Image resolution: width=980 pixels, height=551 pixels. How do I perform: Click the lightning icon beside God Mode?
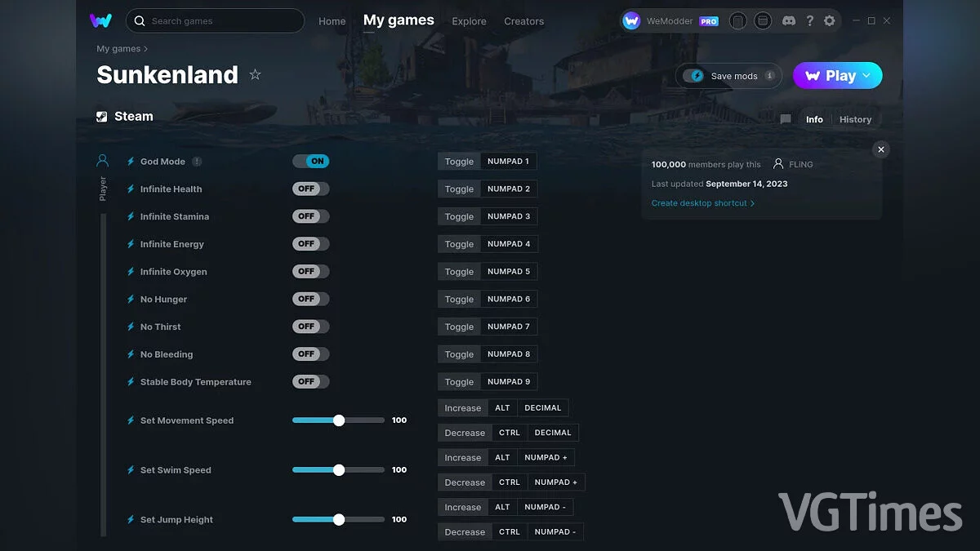coord(131,161)
